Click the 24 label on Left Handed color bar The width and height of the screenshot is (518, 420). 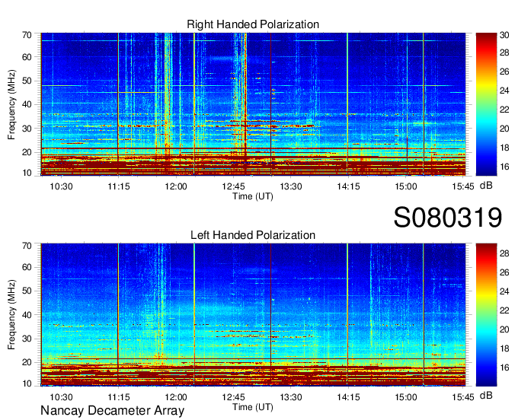[504, 291]
